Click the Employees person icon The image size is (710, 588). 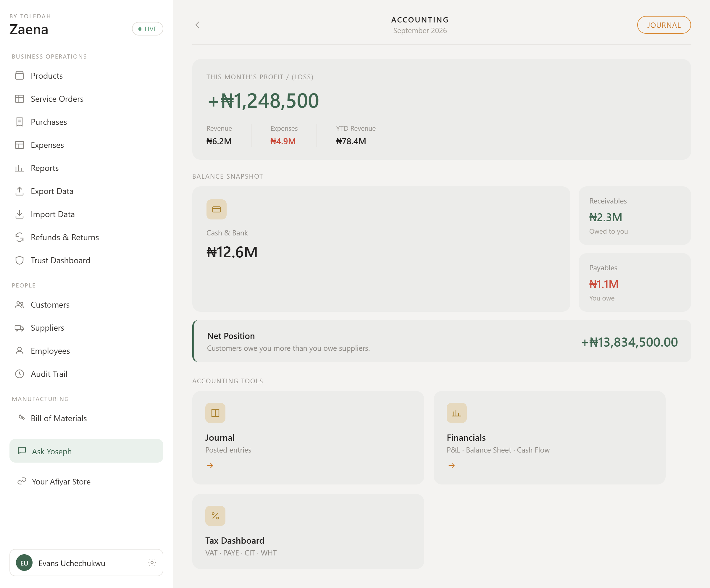point(20,351)
